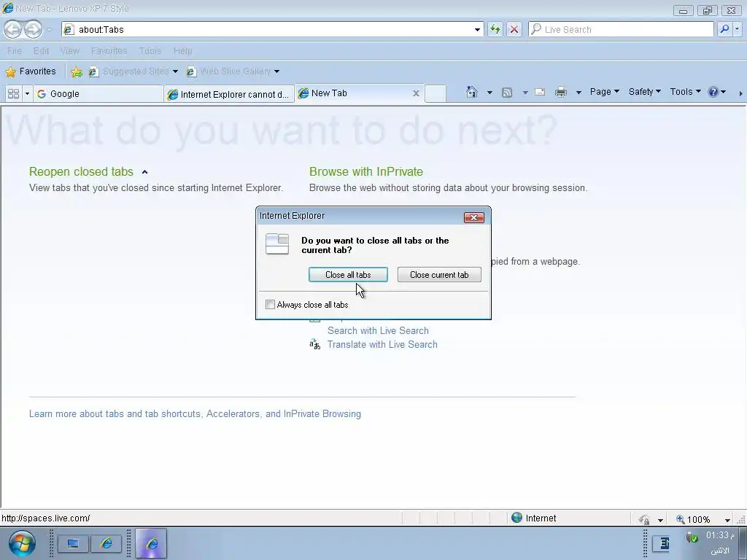Click the red Stop icon
The width and height of the screenshot is (747, 560).
pyautogui.click(x=514, y=29)
